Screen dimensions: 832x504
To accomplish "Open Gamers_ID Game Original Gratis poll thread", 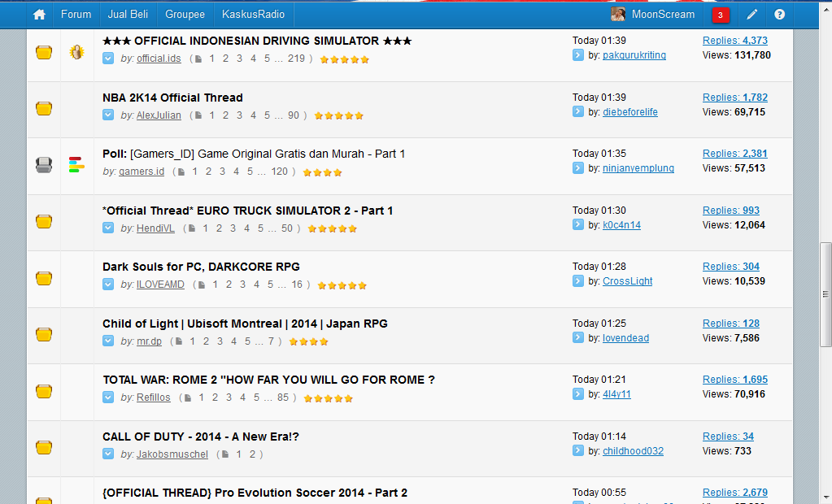I will [254, 154].
